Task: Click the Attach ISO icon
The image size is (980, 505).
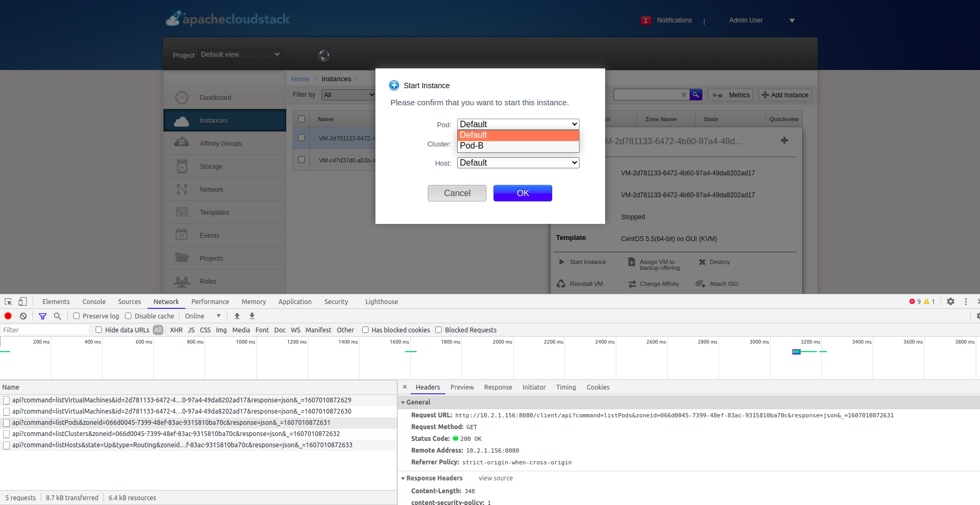Action: click(x=701, y=284)
